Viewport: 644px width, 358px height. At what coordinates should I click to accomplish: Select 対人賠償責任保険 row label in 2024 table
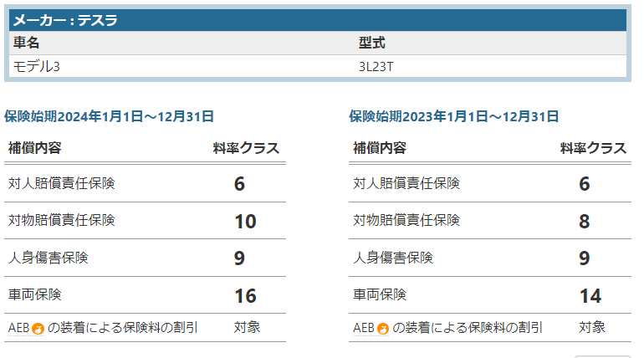pyautogui.click(x=62, y=183)
